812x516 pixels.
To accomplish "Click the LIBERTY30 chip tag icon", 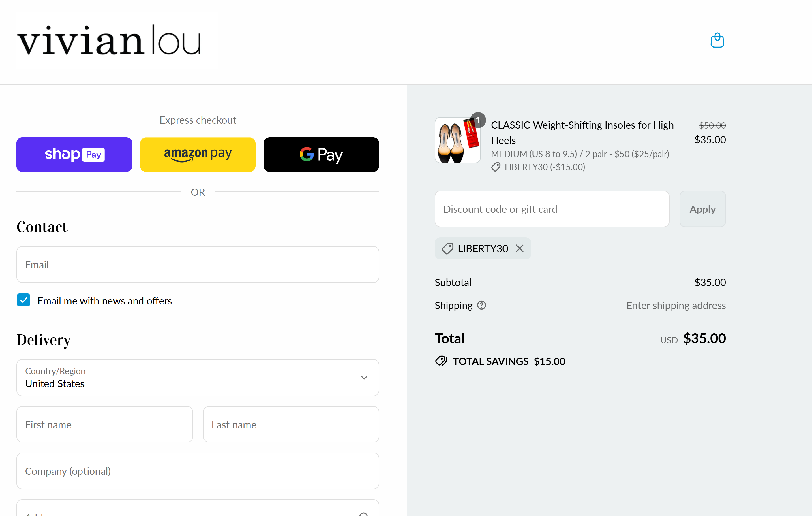I will [447, 248].
